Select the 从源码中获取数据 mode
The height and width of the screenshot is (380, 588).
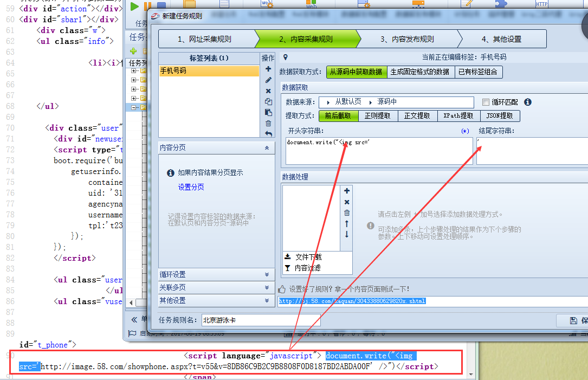356,72
